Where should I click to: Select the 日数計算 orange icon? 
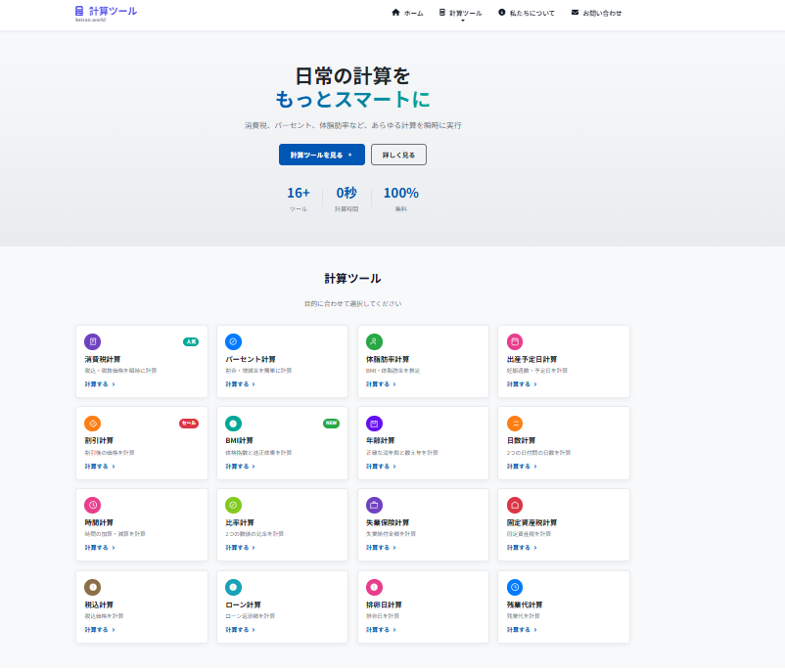point(513,424)
